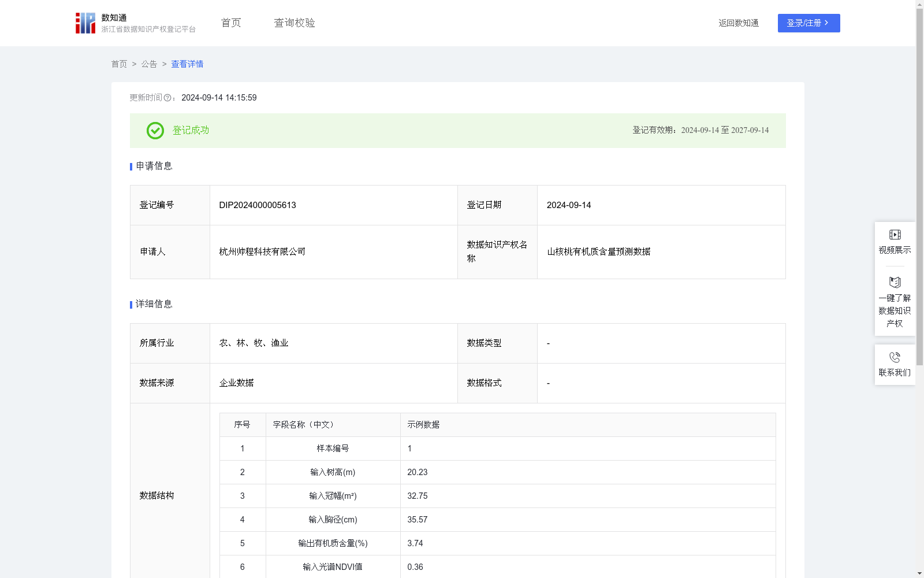Go to 公告 in the breadcrumb

[149, 64]
